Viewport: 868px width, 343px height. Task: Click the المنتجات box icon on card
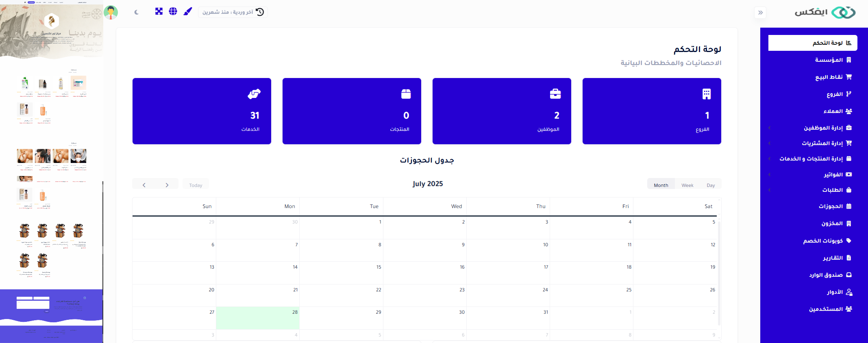coord(406,94)
